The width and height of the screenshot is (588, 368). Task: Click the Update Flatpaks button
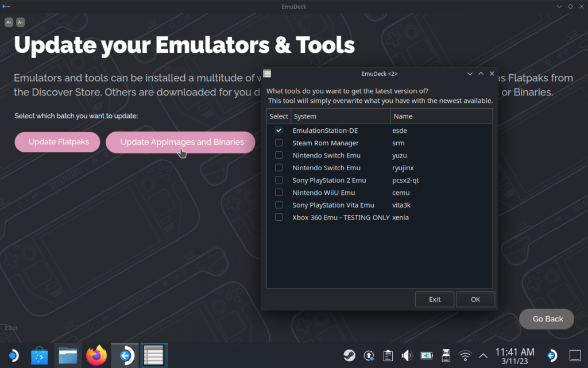(x=57, y=142)
